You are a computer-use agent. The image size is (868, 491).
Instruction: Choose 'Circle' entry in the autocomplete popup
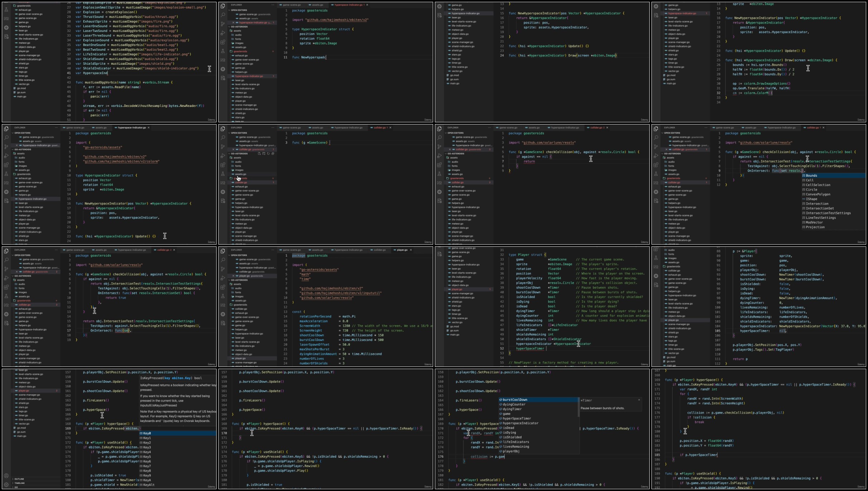[x=833, y=190]
